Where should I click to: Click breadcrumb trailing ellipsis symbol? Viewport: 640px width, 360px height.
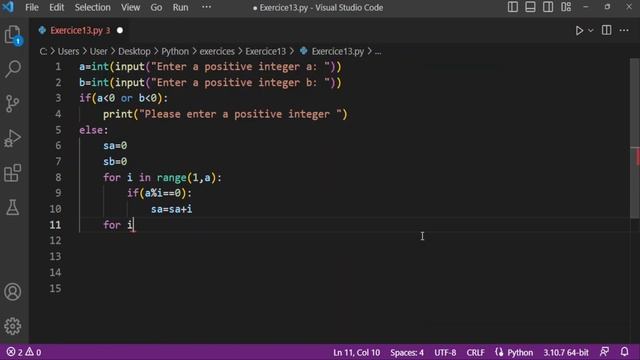(378, 52)
